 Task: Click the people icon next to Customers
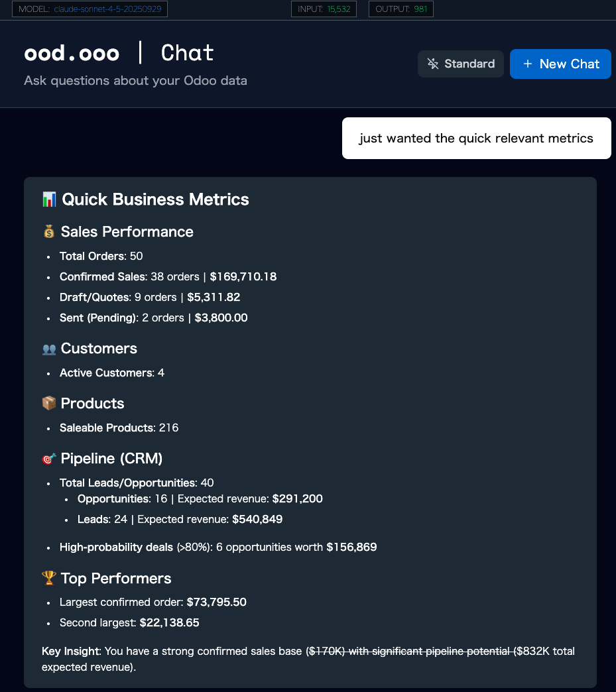[49, 349]
